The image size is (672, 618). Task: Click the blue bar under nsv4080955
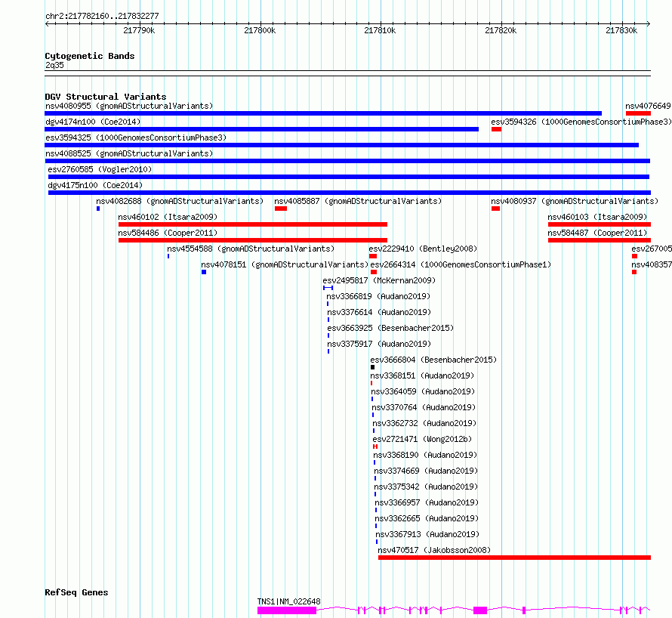323,113
